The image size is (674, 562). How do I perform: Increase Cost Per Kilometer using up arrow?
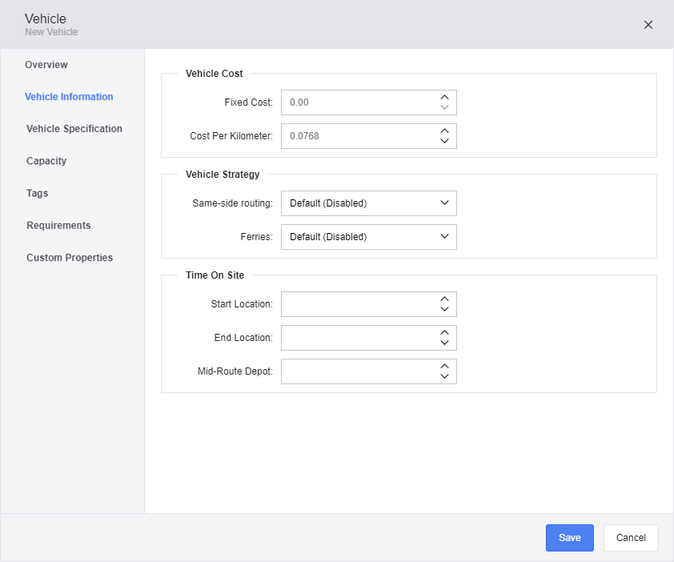click(x=444, y=131)
